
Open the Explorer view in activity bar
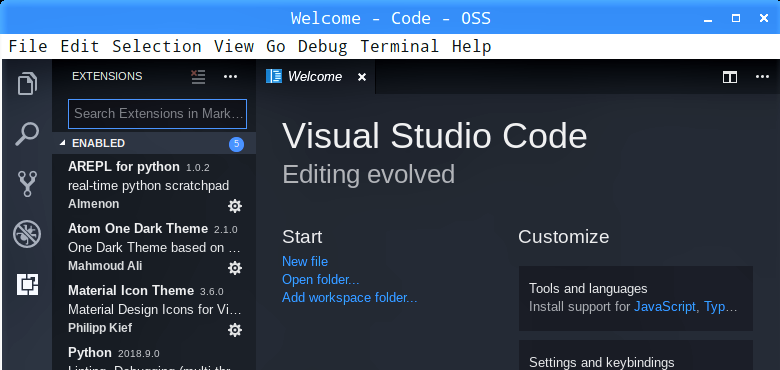click(x=27, y=84)
